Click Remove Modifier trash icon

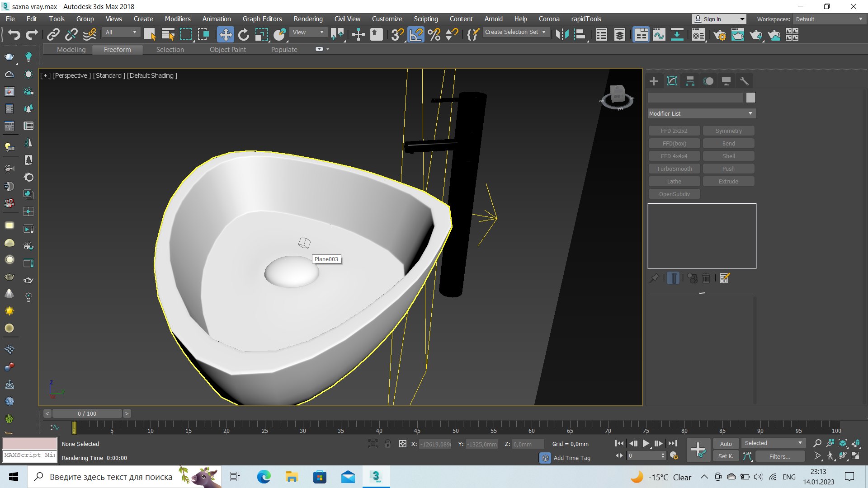[706, 278]
